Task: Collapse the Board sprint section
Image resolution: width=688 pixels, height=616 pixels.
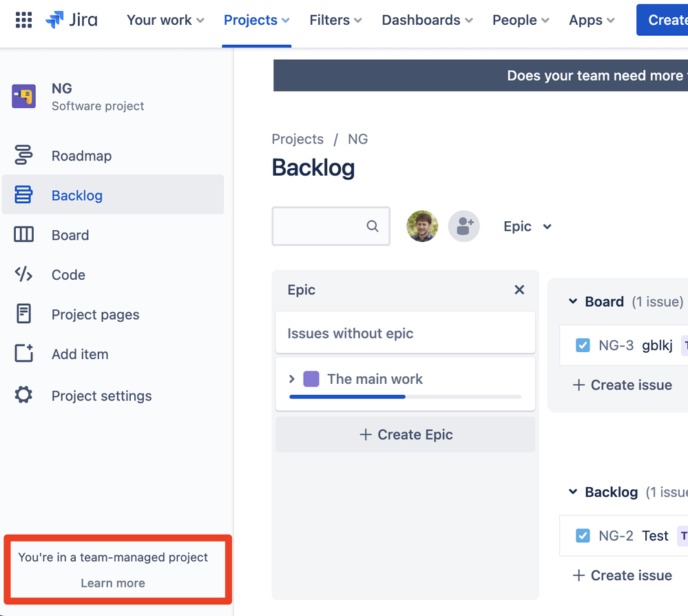Action: (573, 301)
